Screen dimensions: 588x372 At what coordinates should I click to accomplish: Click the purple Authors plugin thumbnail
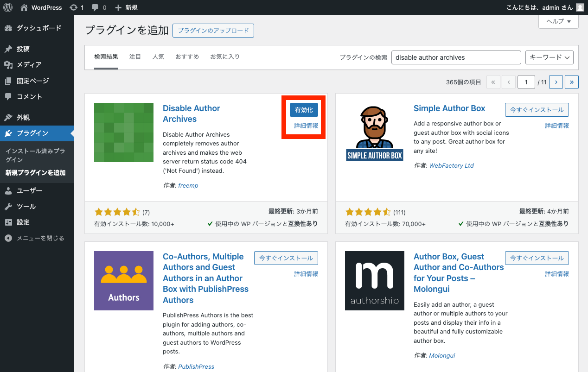pyautogui.click(x=124, y=281)
